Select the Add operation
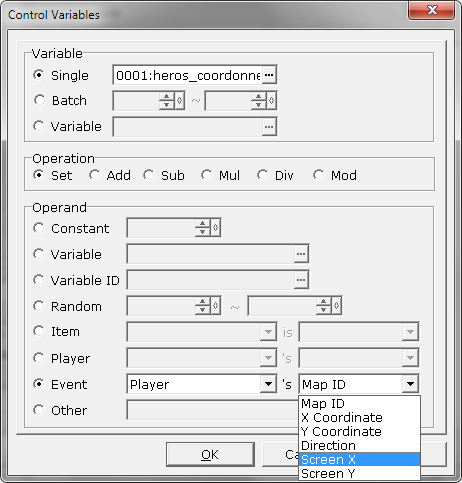 pos(95,175)
